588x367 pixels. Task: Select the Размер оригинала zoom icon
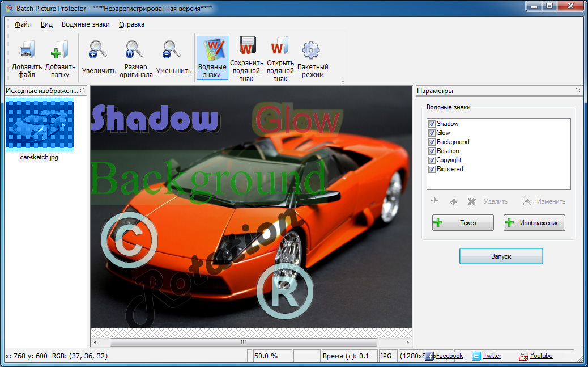(136, 50)
